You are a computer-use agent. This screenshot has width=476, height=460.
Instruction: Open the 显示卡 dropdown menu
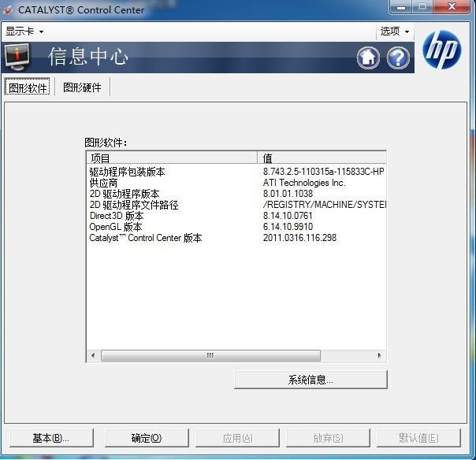point(24,32)
